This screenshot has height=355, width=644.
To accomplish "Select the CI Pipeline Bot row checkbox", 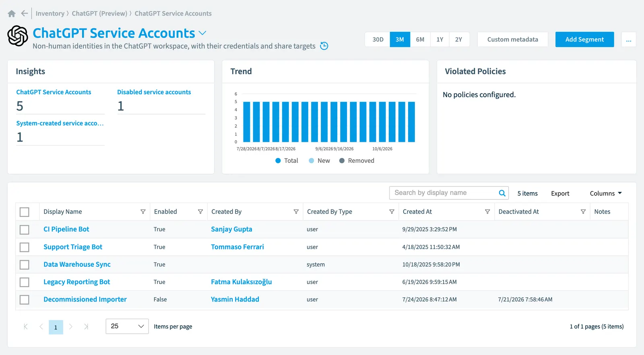I will click(25, 230).
